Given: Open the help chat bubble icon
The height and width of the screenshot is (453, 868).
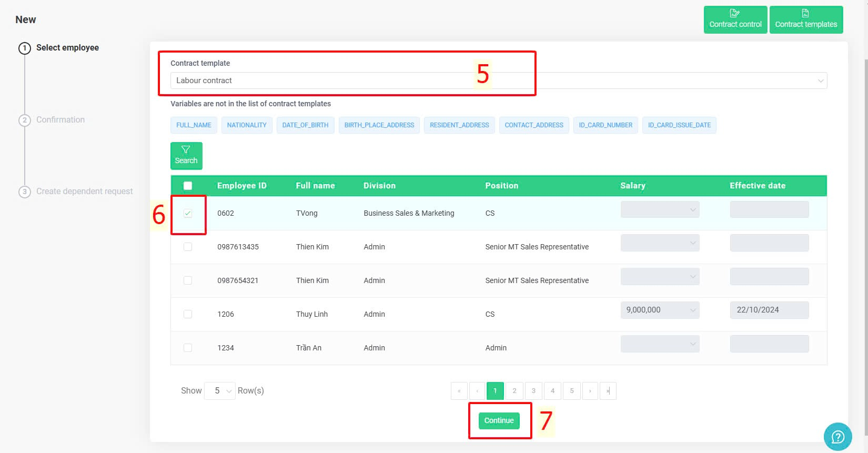Looking at the screenshot, I should pos(837,437).
